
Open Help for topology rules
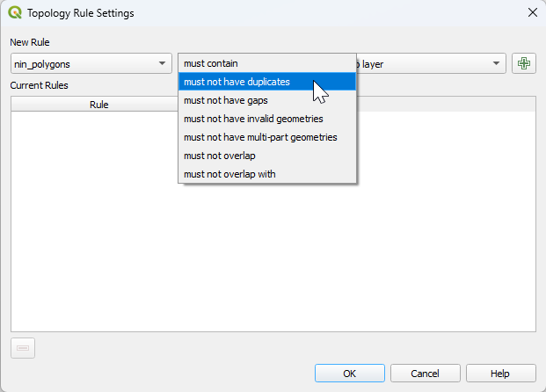point(500,374)
